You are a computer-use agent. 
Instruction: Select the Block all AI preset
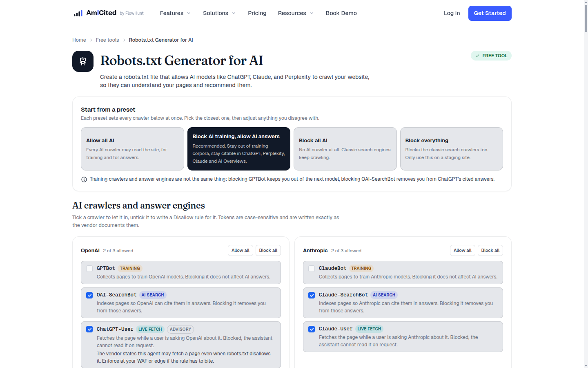coord(345,149)
